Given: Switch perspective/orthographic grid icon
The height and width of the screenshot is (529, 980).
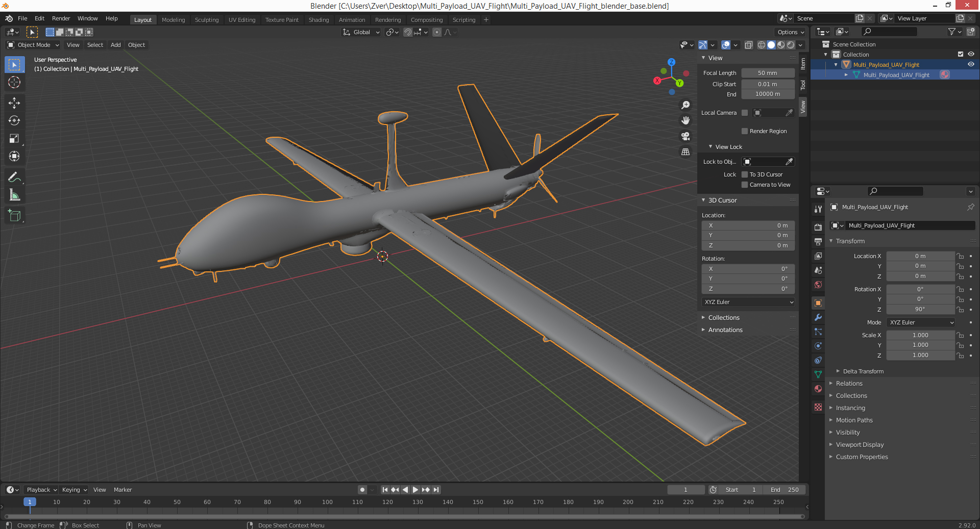Looking at the screenshot, I should point(685,152).
